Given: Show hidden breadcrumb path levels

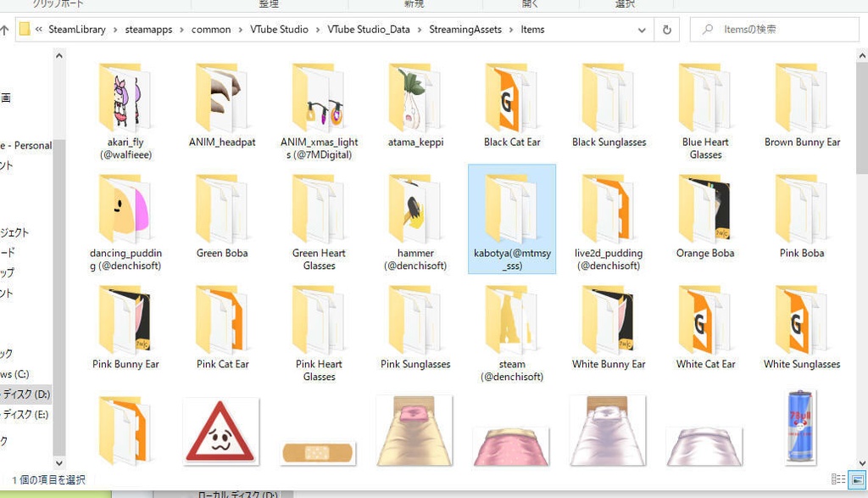Looking at the screenshot, I should pos(39,30).
